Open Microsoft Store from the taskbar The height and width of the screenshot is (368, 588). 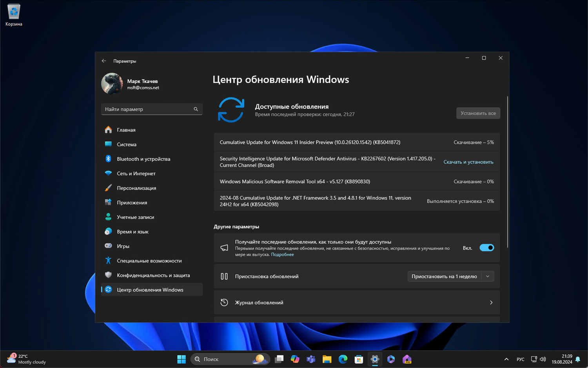coord(359,359)
